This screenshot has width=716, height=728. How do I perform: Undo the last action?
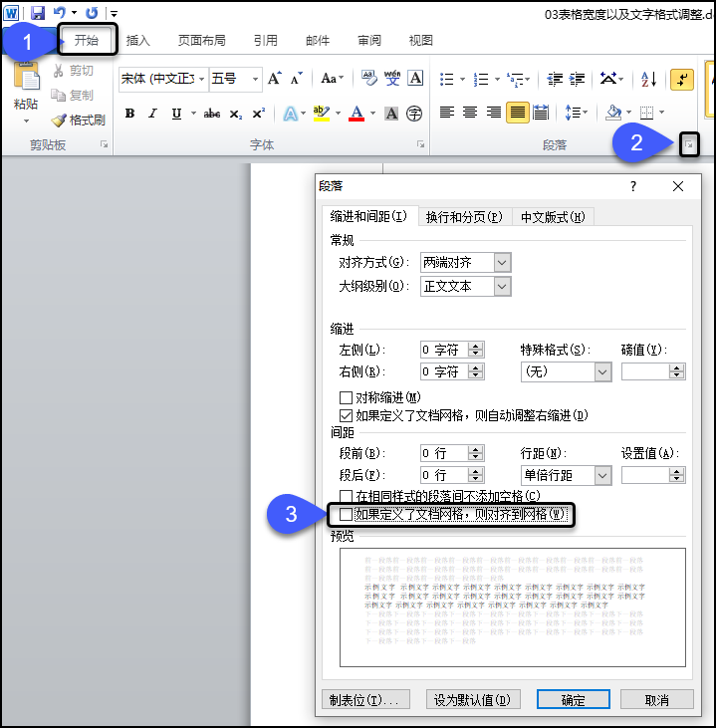(x=59, y=13)
